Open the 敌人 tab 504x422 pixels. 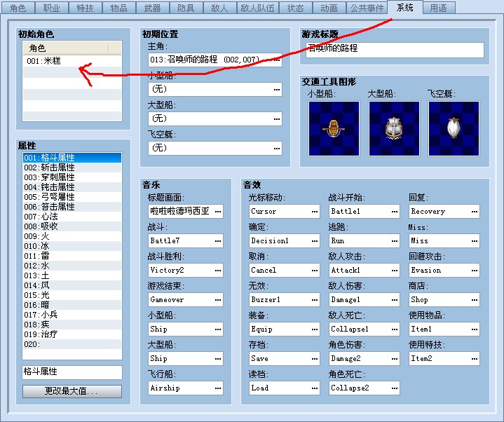(x=219, y=8)
